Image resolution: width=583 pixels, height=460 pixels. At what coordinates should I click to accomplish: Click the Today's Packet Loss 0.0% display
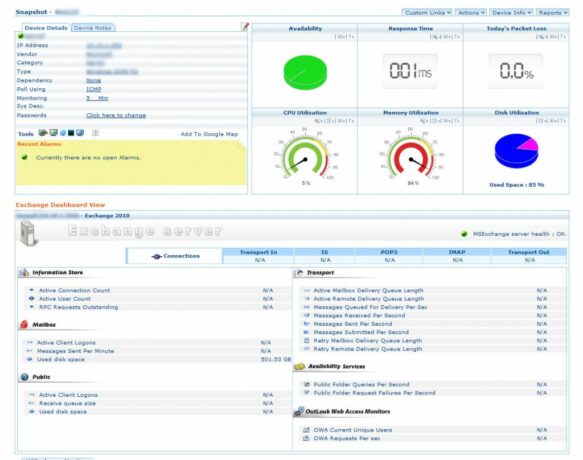coord(516,71)
